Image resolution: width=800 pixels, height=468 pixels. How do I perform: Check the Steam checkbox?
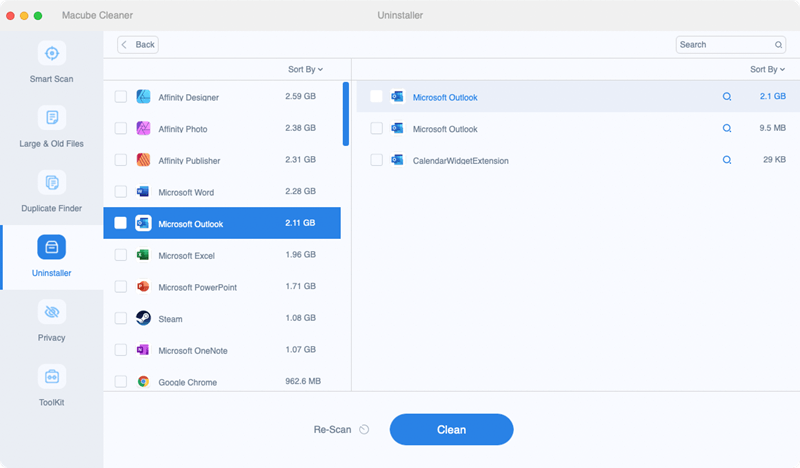point(121,318)
